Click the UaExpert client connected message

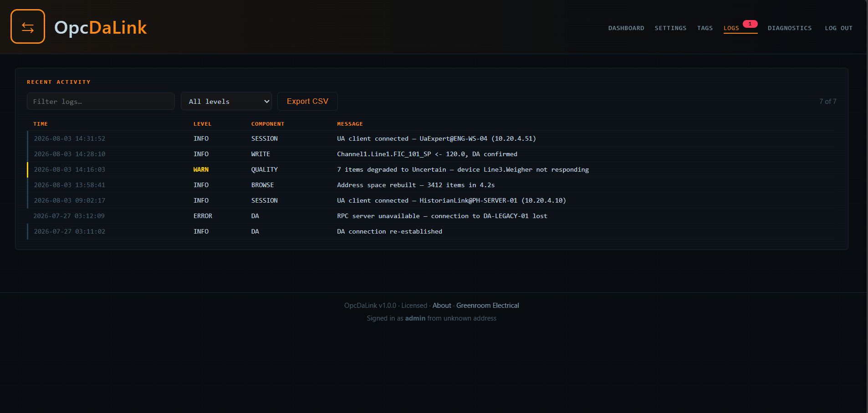coord(436,138)
